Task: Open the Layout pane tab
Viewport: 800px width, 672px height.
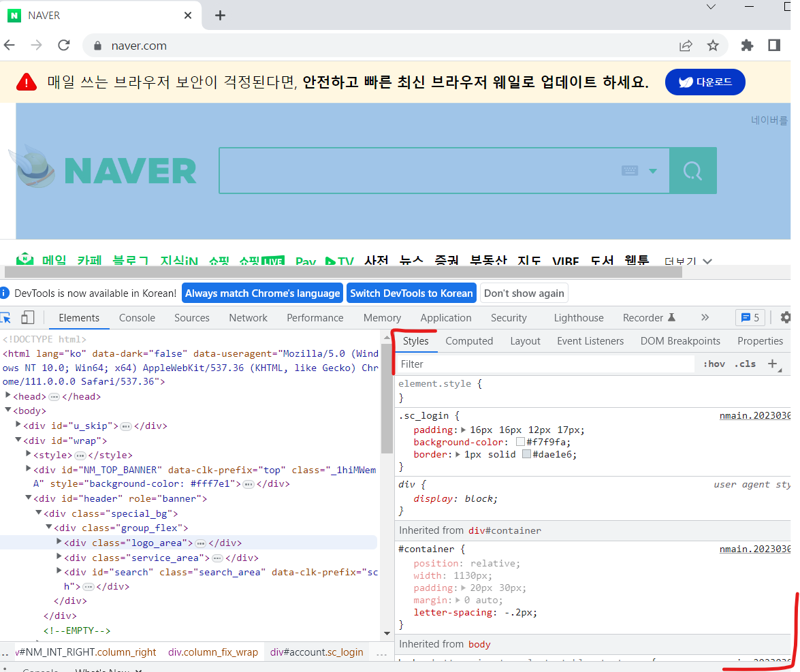Action: point(525,341)
